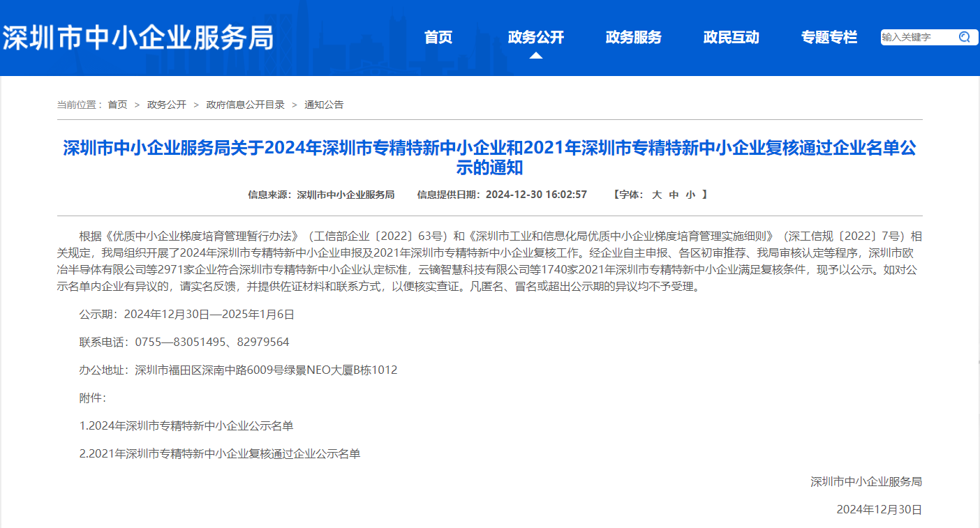Open the 政民互动 navigation item
The width and height of the screenshot is (980, 528).
[x=731, y=38]
